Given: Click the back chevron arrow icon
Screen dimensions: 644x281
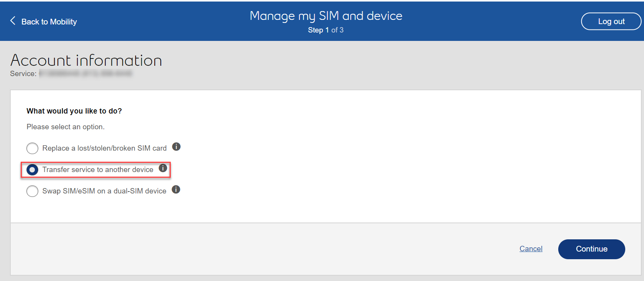Looking at the screenshot, I should (13, 21).
